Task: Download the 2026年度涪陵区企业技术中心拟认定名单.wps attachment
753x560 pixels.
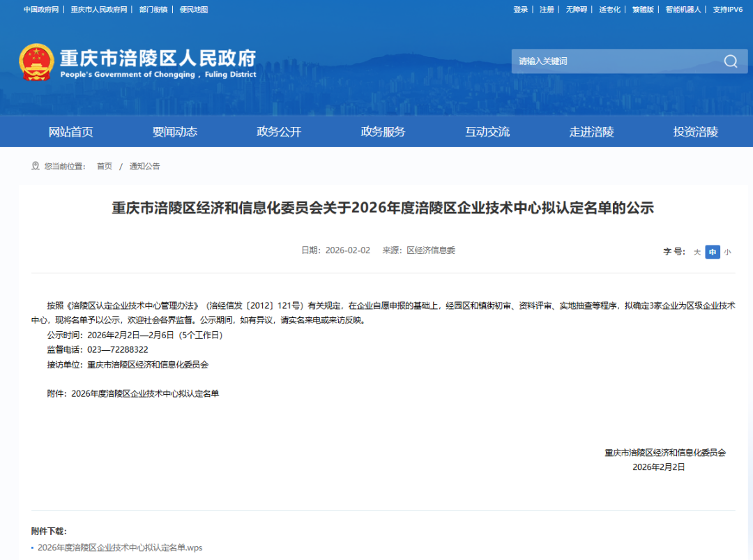Action: click(120, 547)
